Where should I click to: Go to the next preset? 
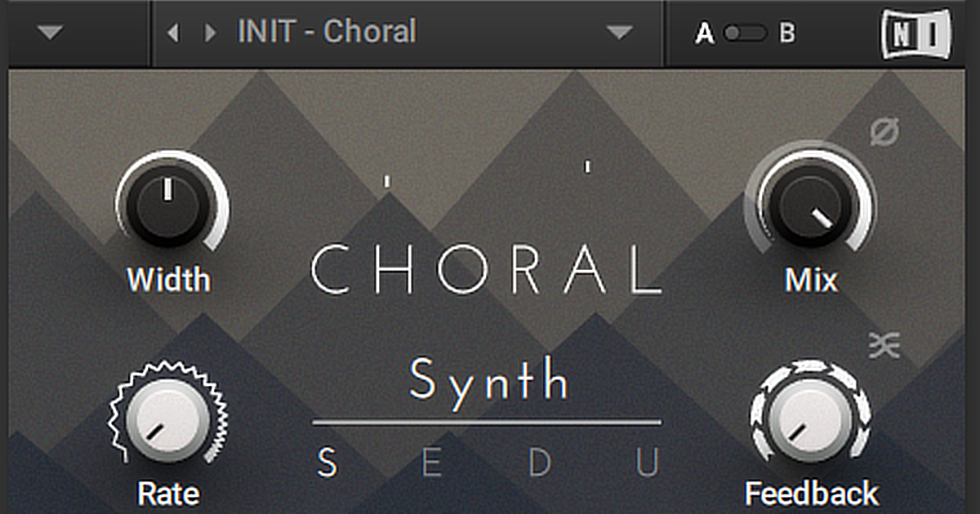[211, 33]
